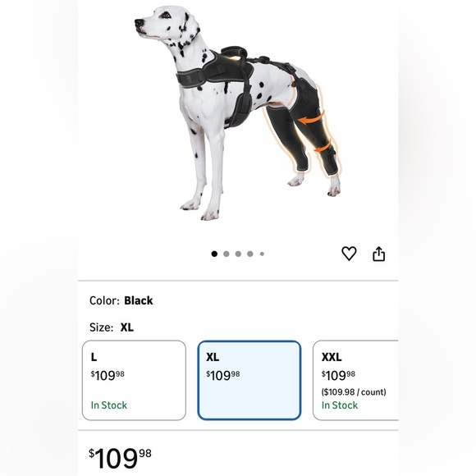476x476 pixels.
Task: Click the Color: Black label
Action: pos(121,300)
